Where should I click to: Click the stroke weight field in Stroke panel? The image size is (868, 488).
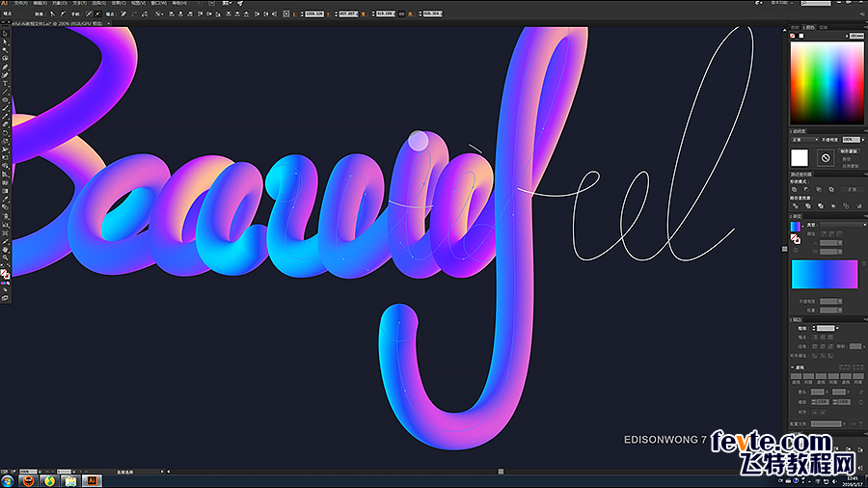pos(826,328)
